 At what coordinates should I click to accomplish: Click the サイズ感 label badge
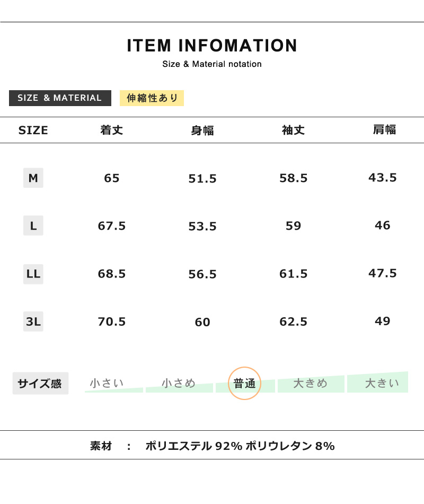(x=40, y=383)
